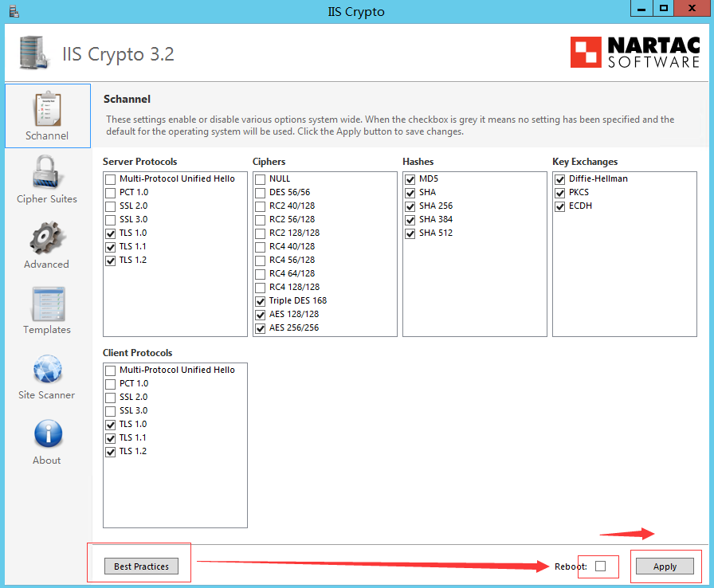Tick the RC2 40/128 cipher
714x588 pixels.
pyautogui.click(x=260, y=206)
